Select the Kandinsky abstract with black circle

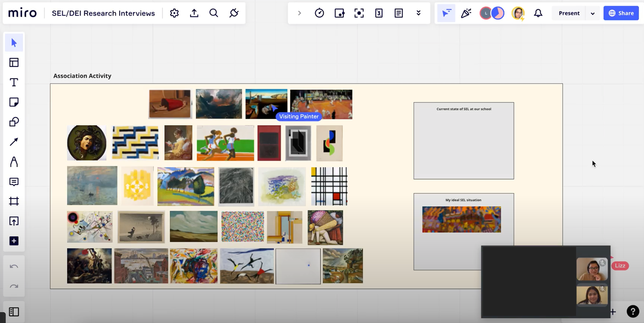pyautogui.click(x=90, y=227)
